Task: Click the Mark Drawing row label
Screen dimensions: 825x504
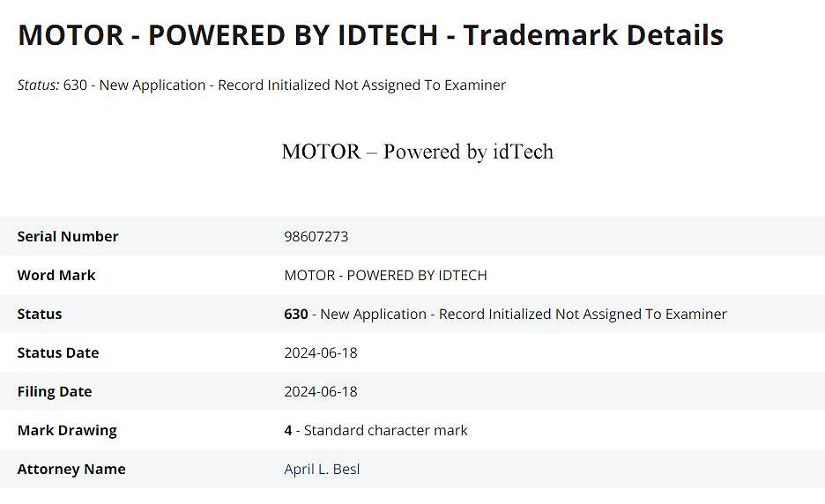Action: click(x=67, y=430)
